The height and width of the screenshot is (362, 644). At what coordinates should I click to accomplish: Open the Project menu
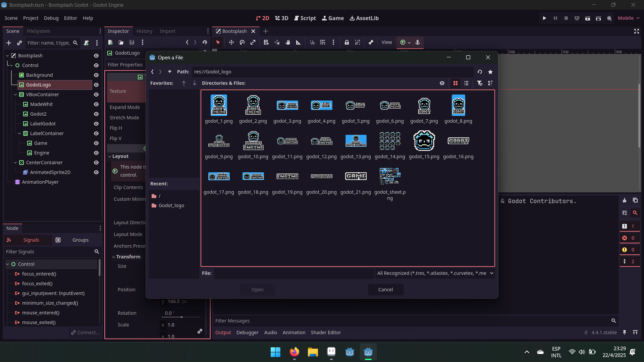click(31, 18)
